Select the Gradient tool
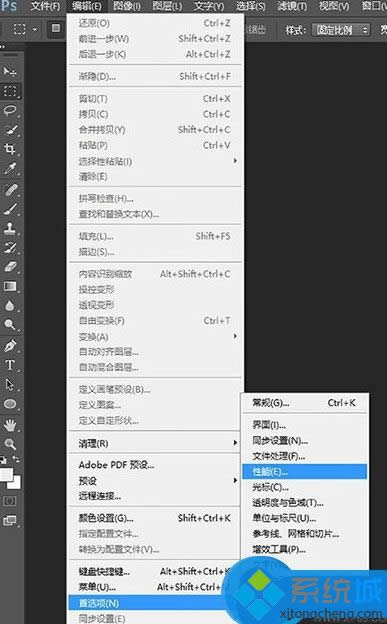 10,287
